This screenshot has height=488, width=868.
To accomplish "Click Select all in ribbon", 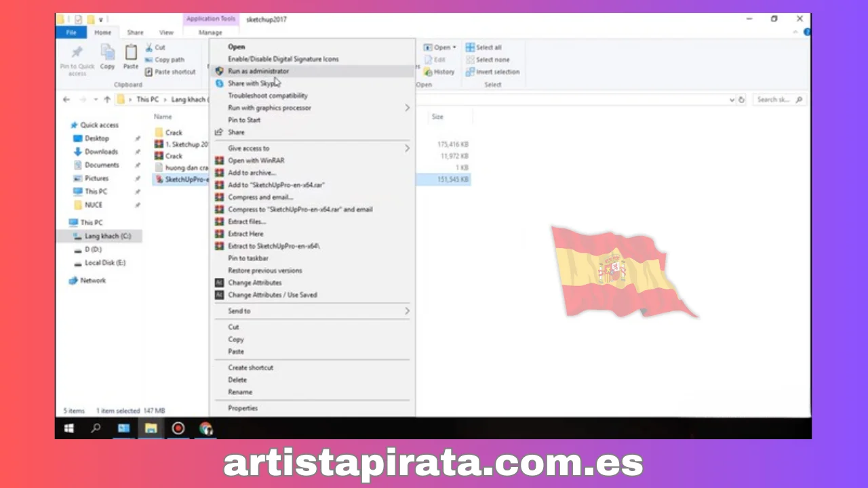I will click(484, 47).
